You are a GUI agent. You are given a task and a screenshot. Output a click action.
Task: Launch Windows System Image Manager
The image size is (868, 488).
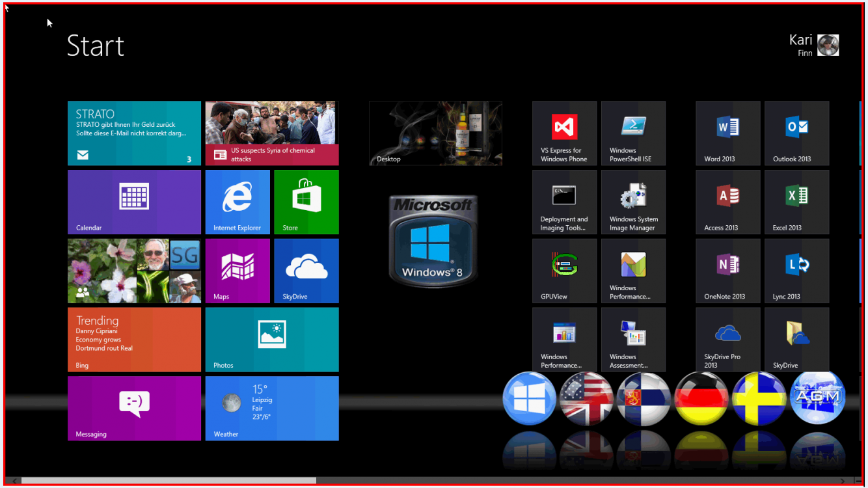pos(633,202)
